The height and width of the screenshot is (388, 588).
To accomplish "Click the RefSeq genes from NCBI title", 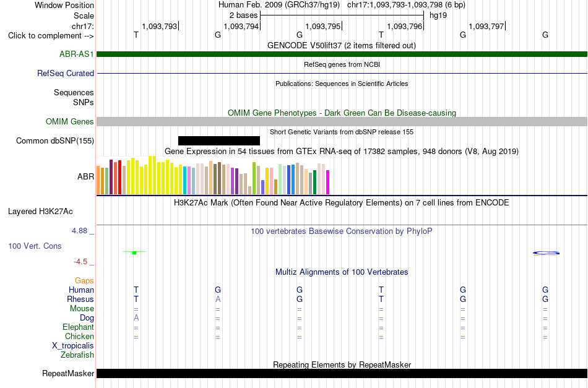I will tap(342, 64).
